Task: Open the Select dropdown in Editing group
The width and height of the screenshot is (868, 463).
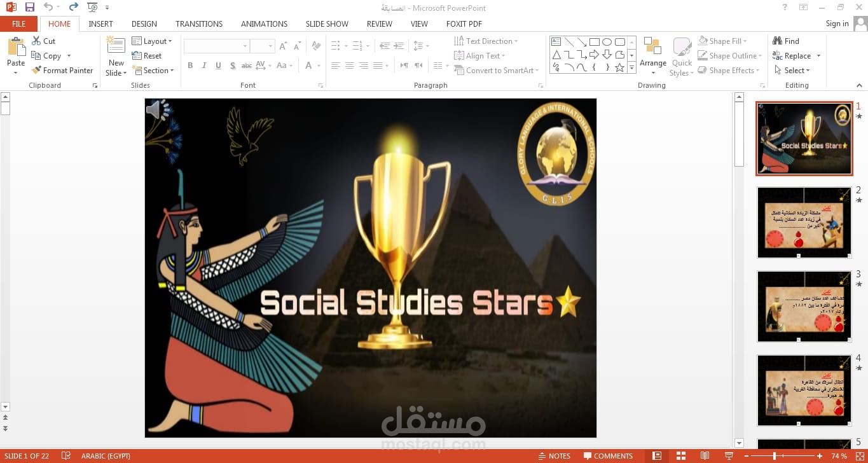Action: point(792,71)
